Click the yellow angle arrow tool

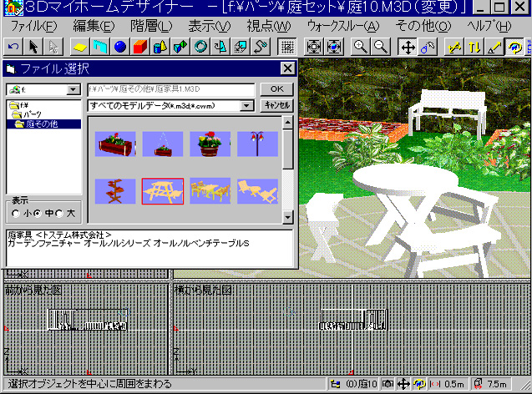(x=494, y=47)
